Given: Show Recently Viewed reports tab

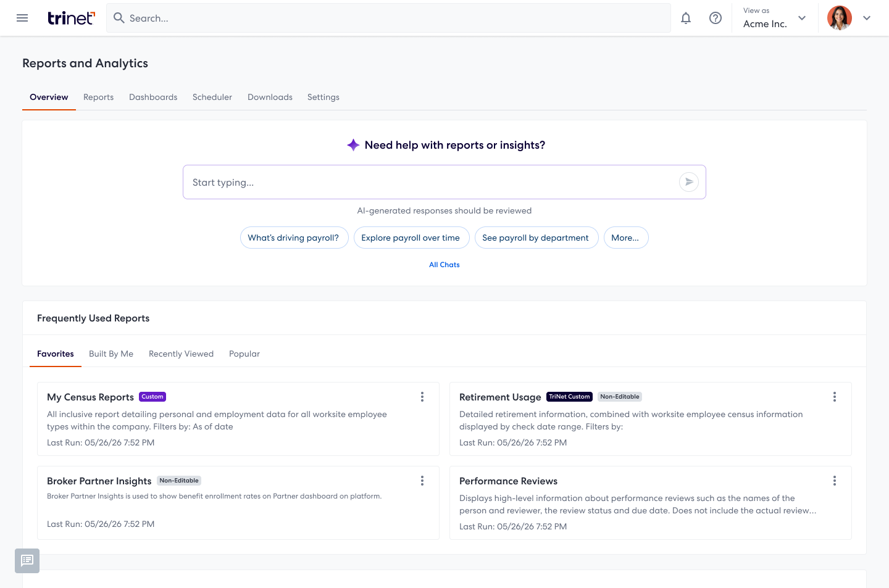Looking at the screenshot, I should (x=181, y=354).
